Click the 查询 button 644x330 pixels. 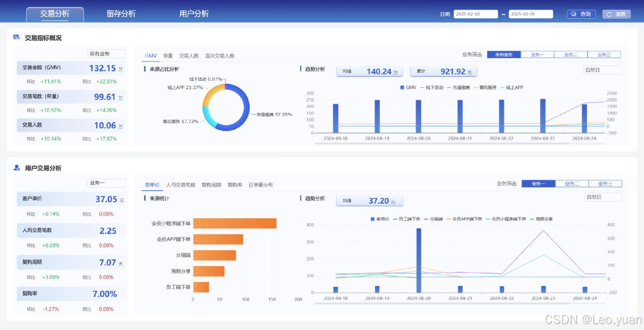tap(582, 14)
